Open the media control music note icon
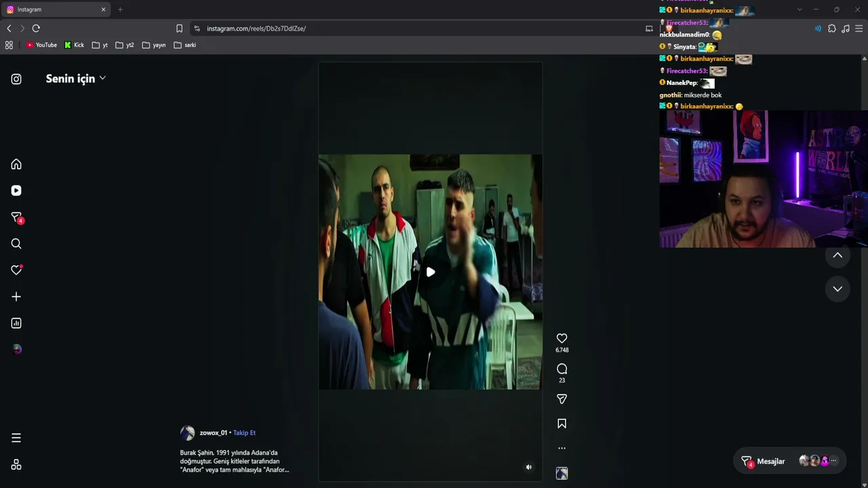Screen dimensions: 868x488 (x=846, y=28)
